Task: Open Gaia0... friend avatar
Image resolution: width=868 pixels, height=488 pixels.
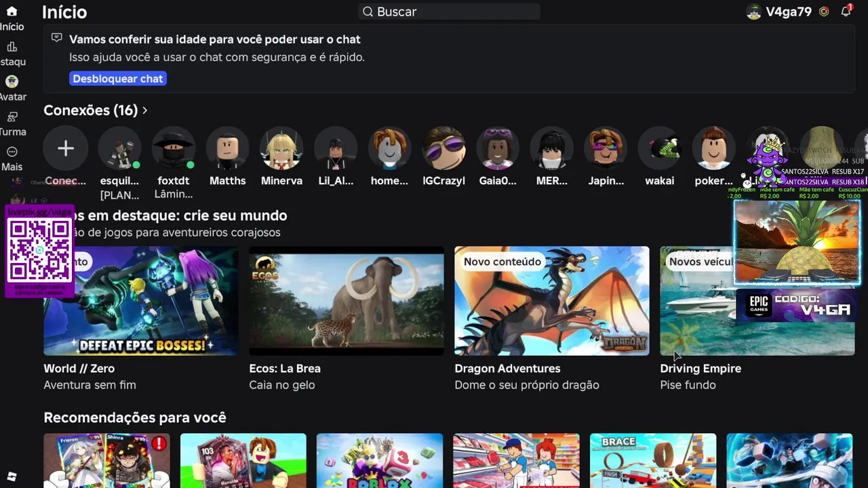Action: [x=498, y=148]
